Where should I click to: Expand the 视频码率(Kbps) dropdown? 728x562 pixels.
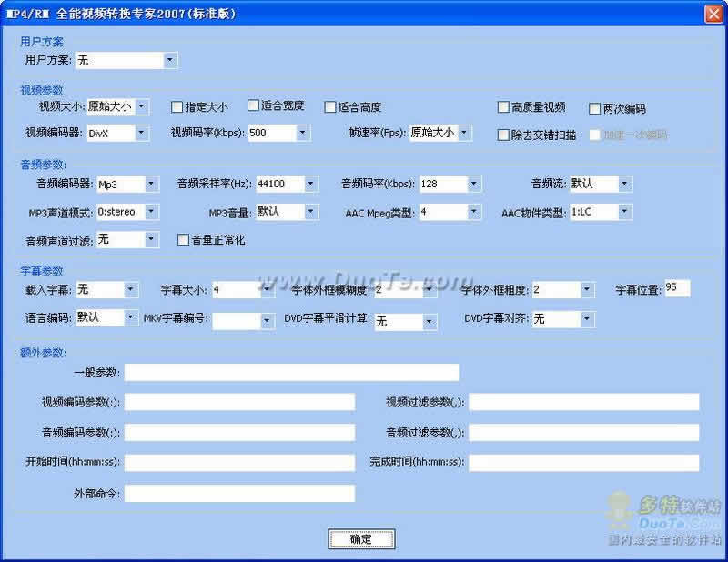(279, 133)
